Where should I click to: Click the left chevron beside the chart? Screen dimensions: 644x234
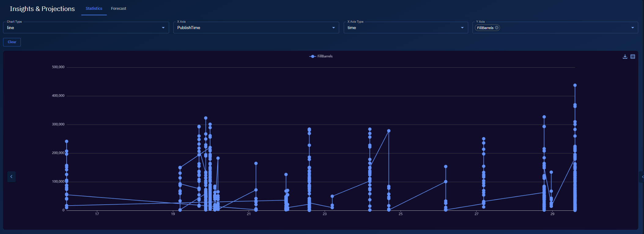pyautogui.click(x=11, y=176)
